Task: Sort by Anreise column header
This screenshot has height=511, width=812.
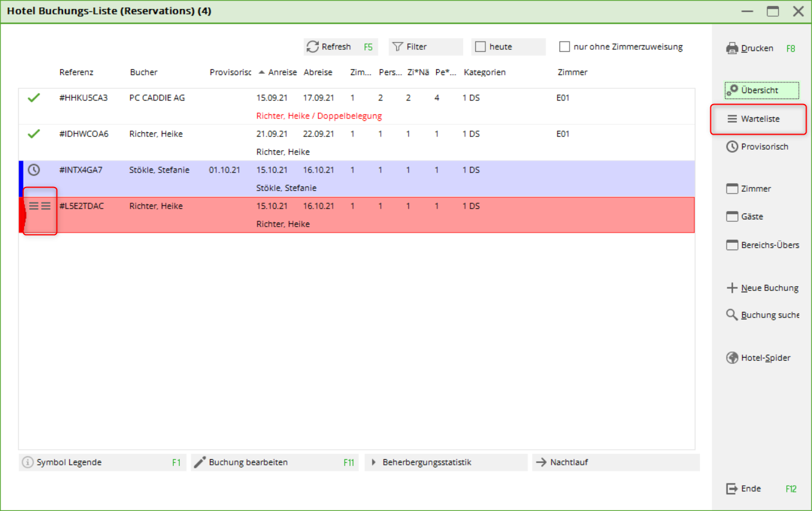Action: (x=282, y=72)
